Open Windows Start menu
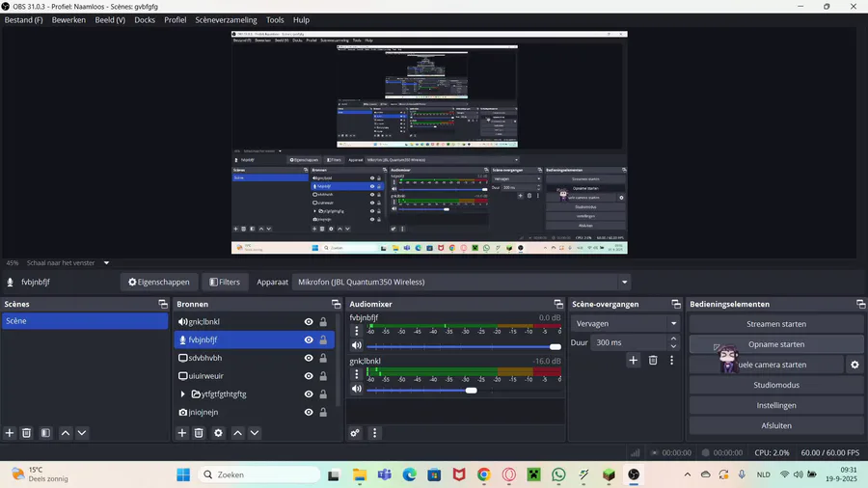Screen dimensions: 868x488 point(183,474)
